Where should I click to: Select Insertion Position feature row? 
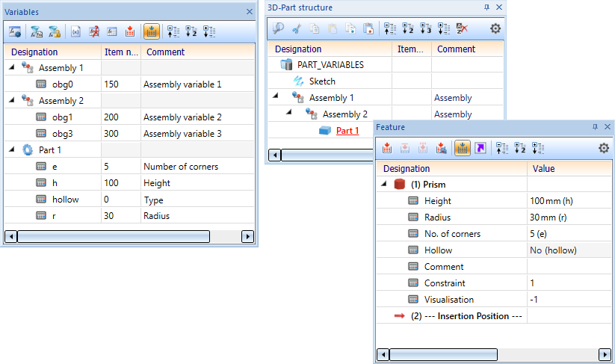[x=493, y=315]
